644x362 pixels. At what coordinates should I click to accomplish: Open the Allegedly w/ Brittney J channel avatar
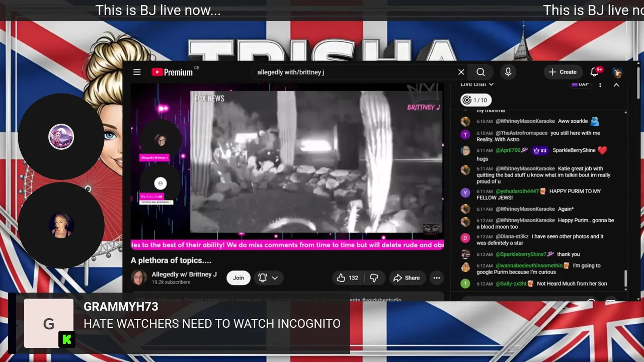pos(139,278)
